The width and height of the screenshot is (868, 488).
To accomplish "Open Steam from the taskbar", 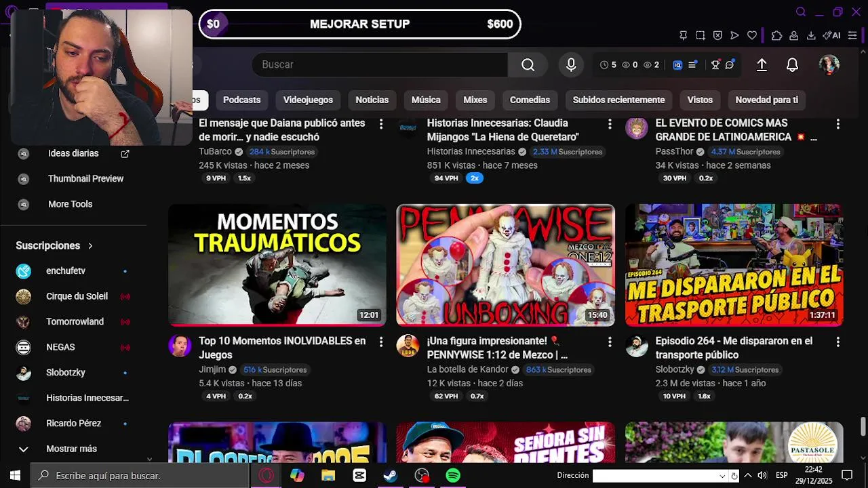I will [x=391, y=476].
